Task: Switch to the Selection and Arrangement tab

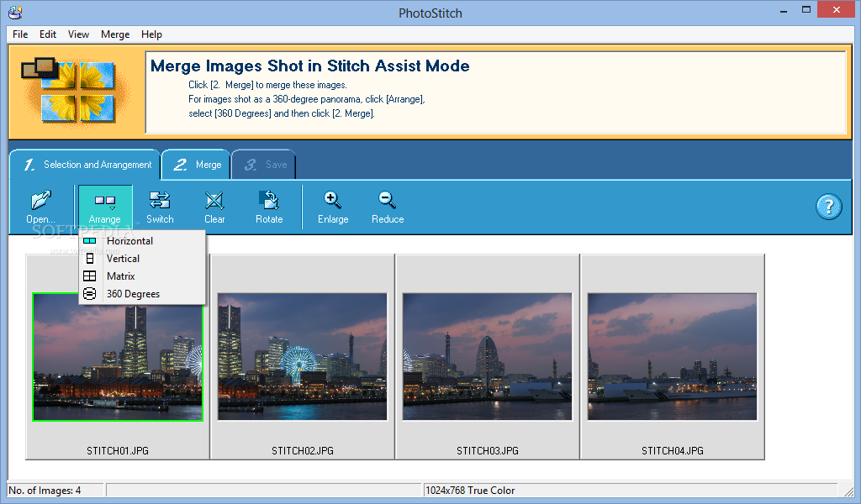Action: coord(85,165)
